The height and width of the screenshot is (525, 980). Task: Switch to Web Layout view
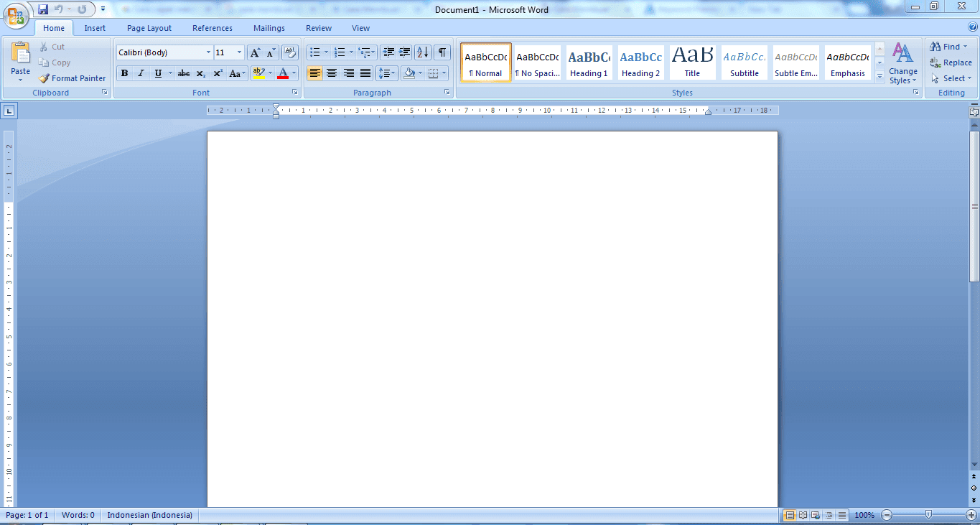click(x=816, y=515)
